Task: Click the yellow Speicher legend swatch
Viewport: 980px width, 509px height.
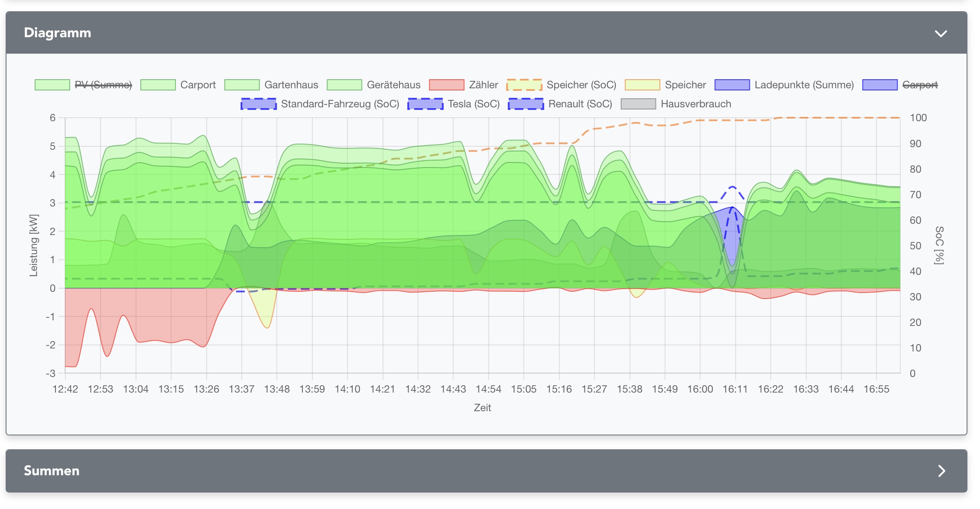Action: 643,85
